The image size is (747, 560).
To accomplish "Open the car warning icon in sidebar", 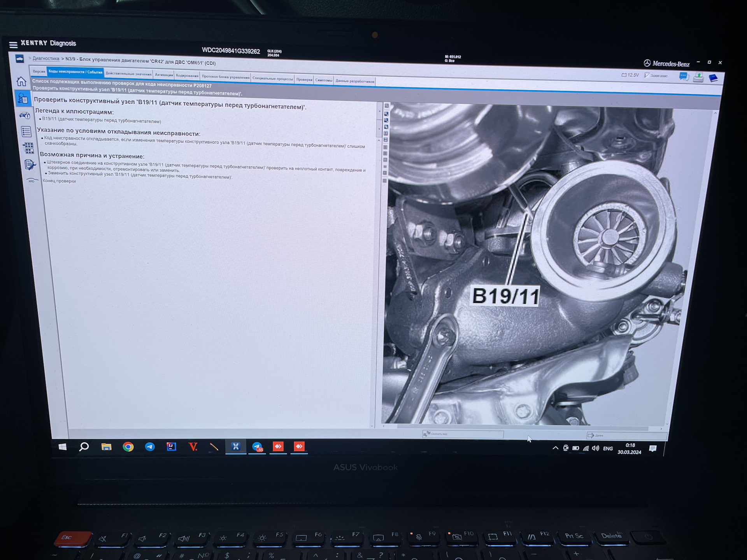I will click(25, 115).
